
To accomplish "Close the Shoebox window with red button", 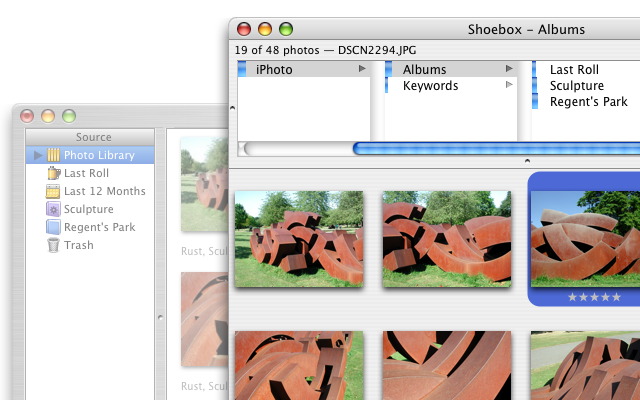I will coord(244,29).
